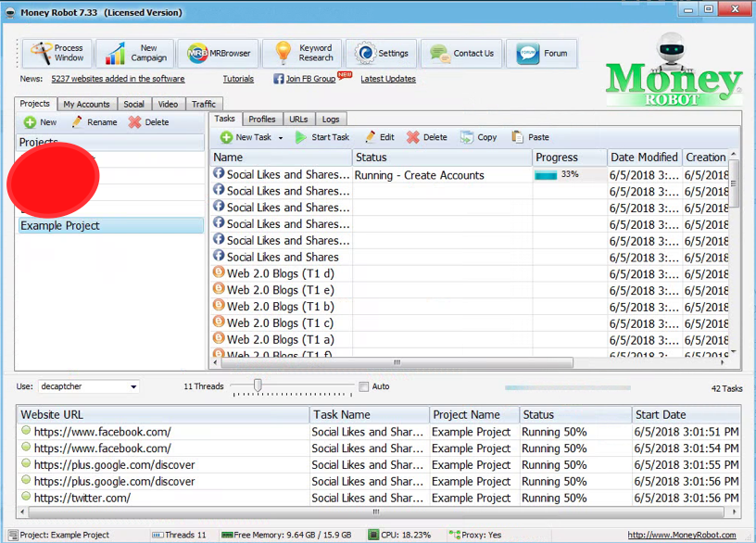Toggle the Auto threads checkbox
Viewport: 756px width, 543px height.
[x=363, y=386]
